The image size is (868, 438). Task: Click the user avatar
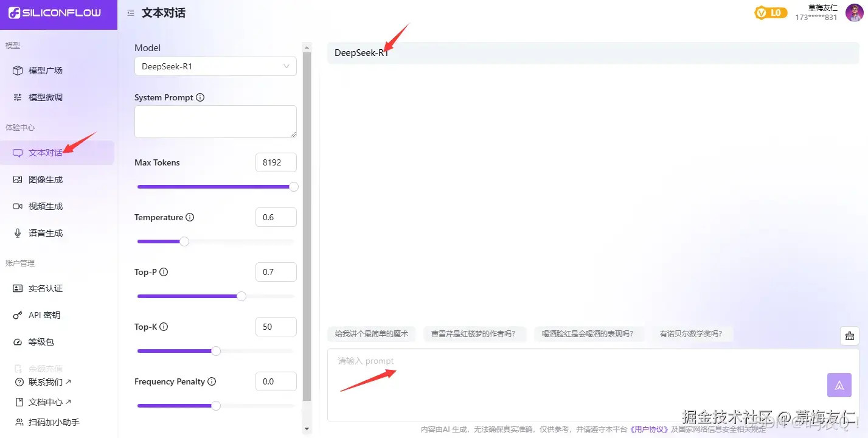(854, 13)
